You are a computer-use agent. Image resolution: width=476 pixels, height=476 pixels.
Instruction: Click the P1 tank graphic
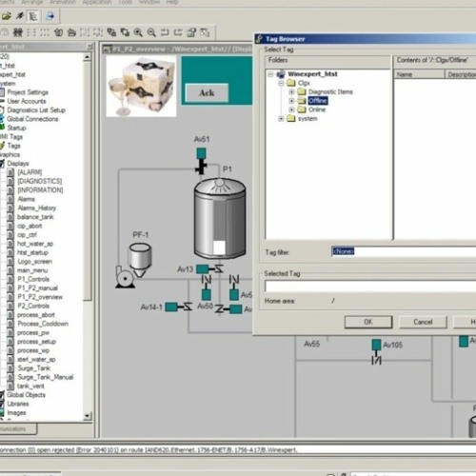220,218
